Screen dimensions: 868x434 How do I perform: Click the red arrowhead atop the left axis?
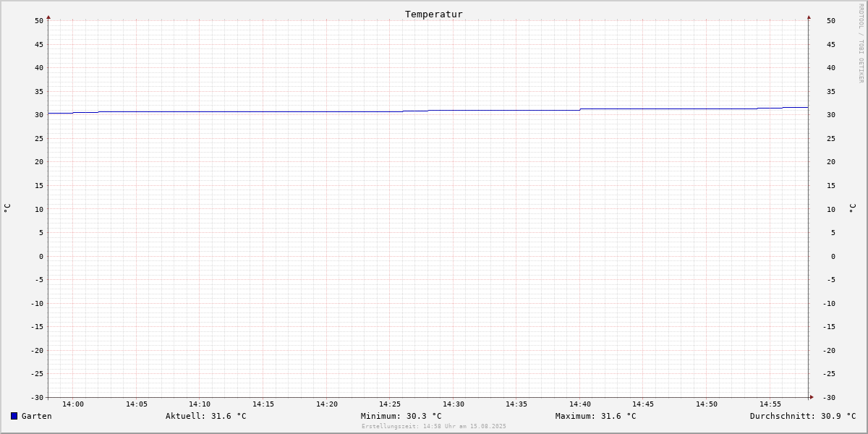pyautogui.click(x=48, y=17)
